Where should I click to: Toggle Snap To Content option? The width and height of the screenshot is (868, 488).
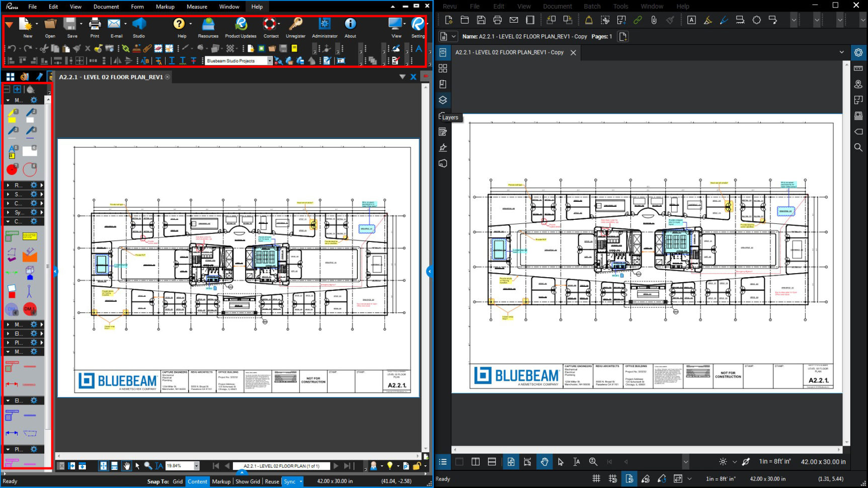tap(197, 481)
